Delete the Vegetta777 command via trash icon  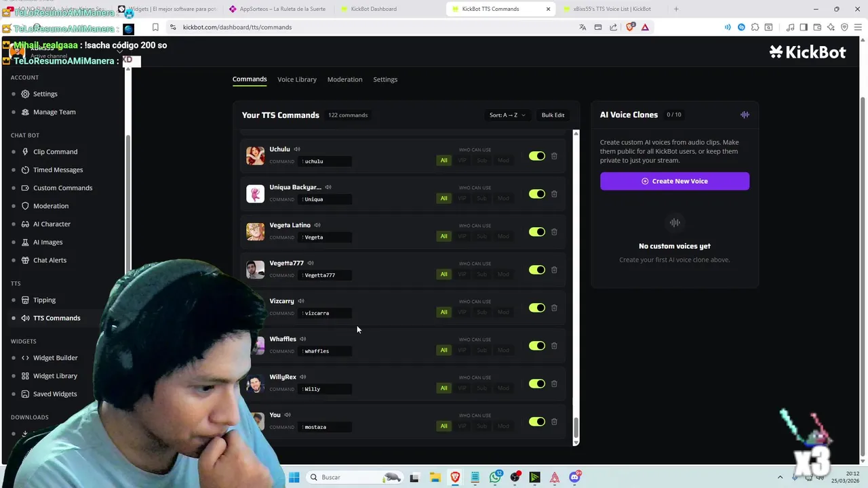(554, 270)
